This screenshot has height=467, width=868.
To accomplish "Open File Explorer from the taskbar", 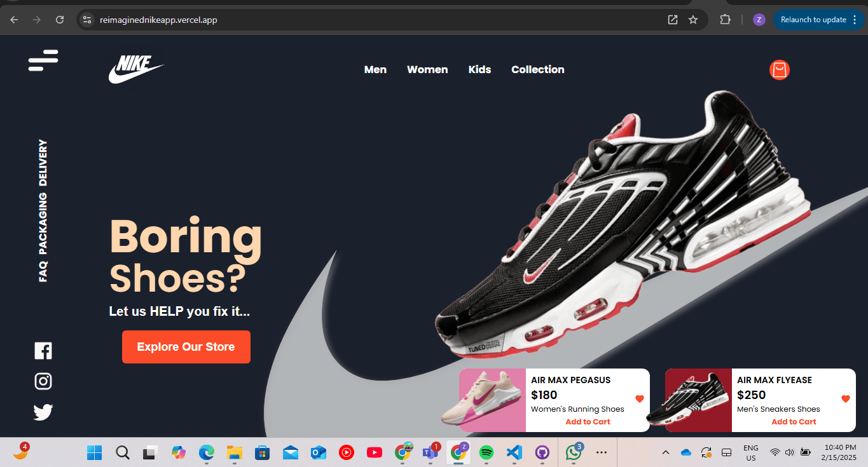I will [x=235, y=452].
